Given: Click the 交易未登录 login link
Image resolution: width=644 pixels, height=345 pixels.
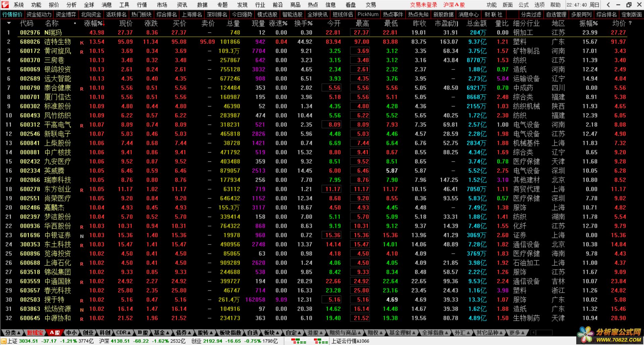Looking at the screenshot, I should tap(424, 5).
